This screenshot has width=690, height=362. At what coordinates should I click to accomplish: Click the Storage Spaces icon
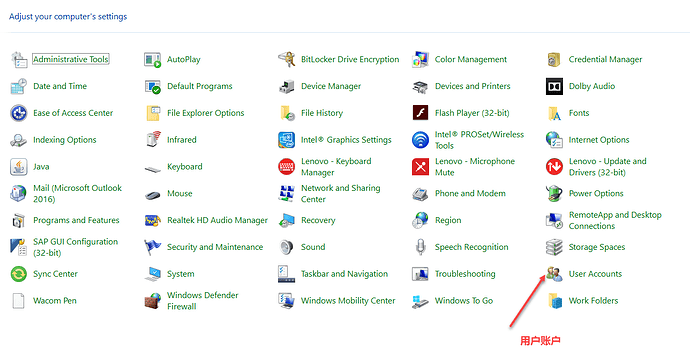(x=554, y=247)
